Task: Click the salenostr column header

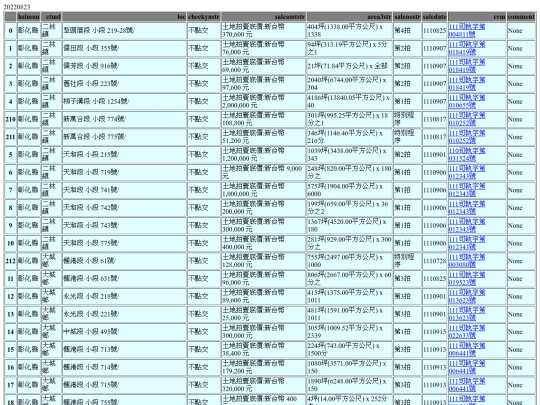Action: [x=407, y=17]
